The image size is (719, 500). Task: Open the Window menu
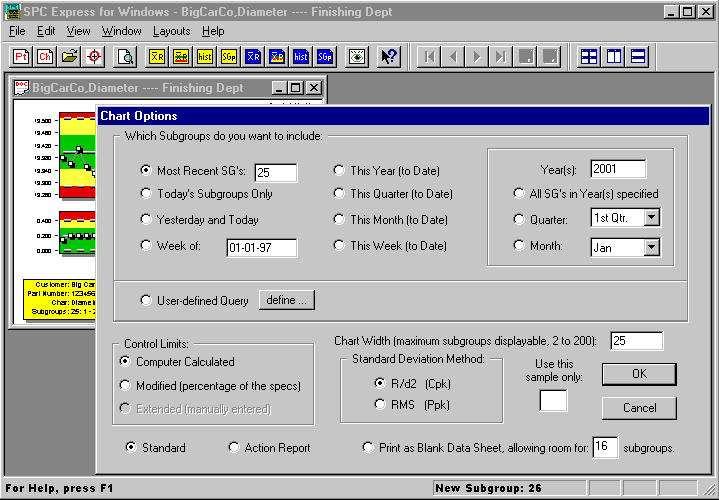click(x=121, y=31)
